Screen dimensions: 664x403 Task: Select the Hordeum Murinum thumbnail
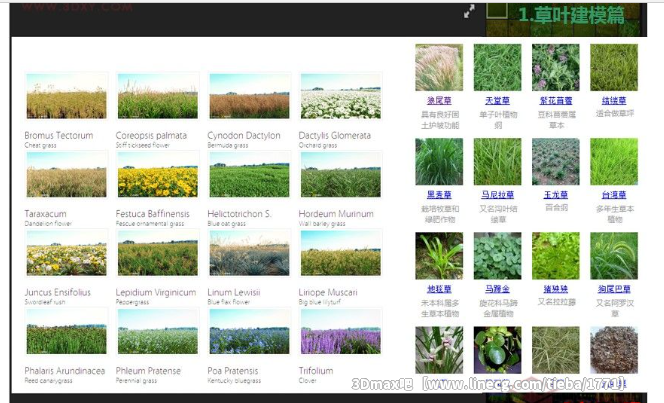(x=340, y=175)
